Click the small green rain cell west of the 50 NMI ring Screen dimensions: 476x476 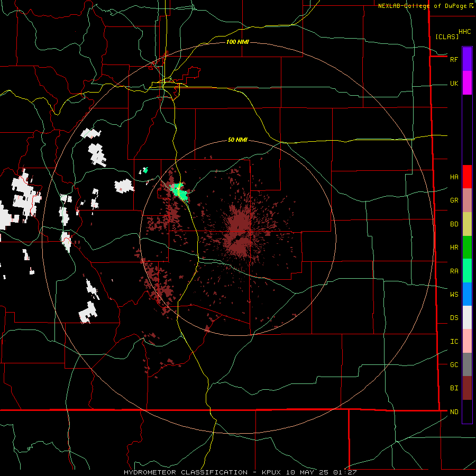tap(146, 170)
